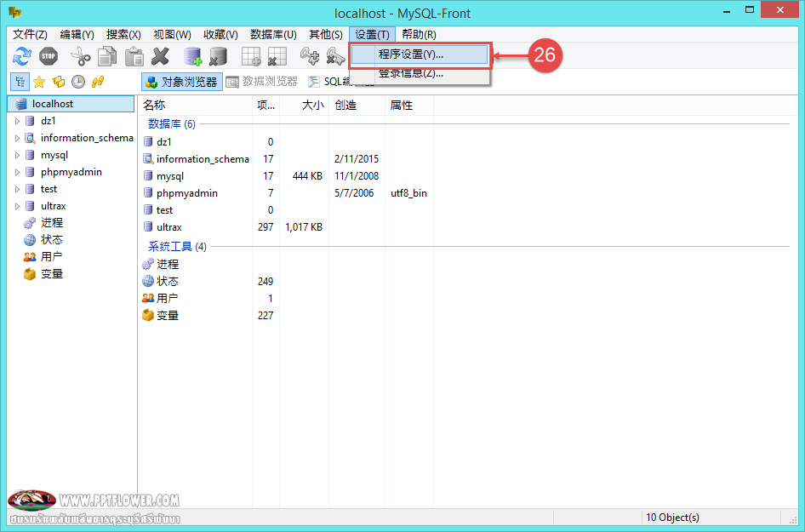Click the create database icon with plus
The image size is (805, 532).
pyautogui.click(x=193, y=56)
